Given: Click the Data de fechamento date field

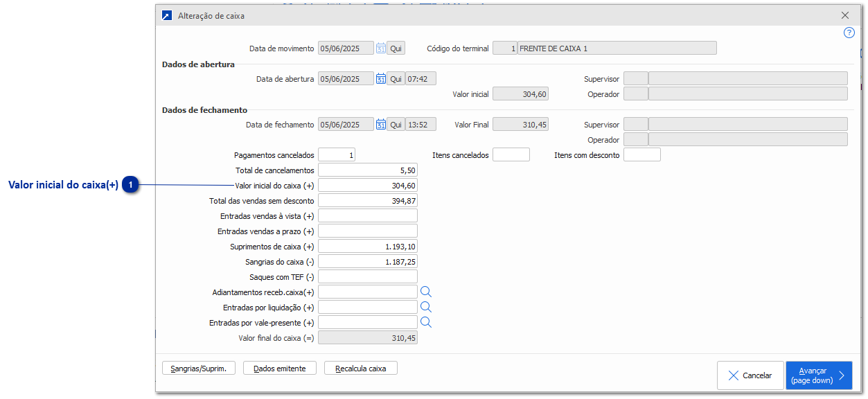Looking at the screenshot, I should click(346, 125).
